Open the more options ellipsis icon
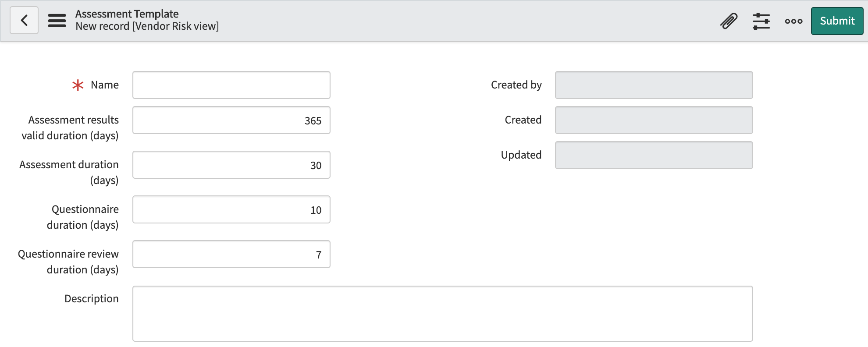868x347 pixels. tap(793, 21)
